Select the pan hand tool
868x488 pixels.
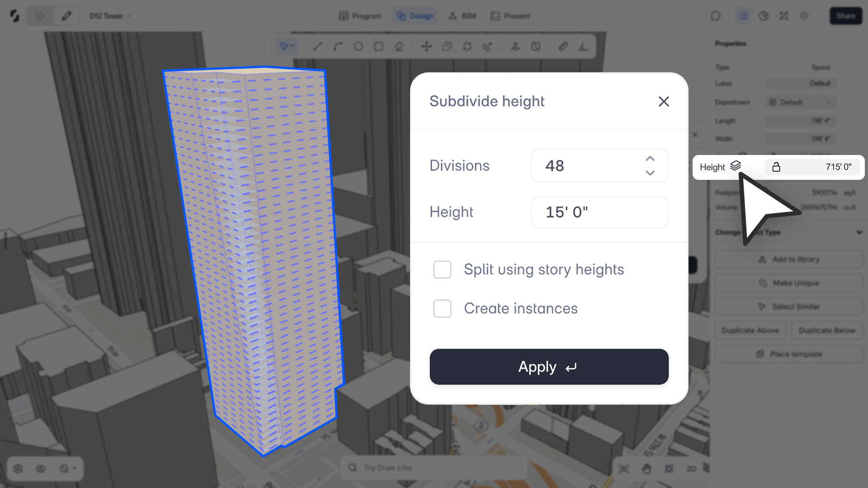click(x=646, y=469)
